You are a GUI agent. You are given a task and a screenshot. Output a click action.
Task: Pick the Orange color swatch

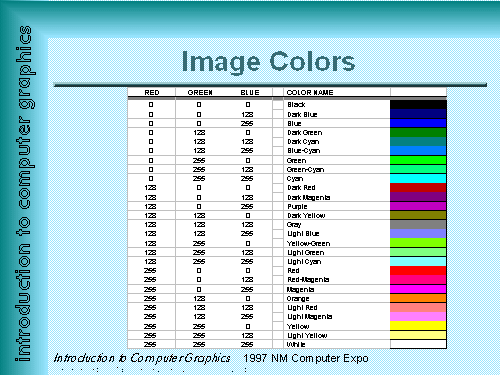click(418, 298)
